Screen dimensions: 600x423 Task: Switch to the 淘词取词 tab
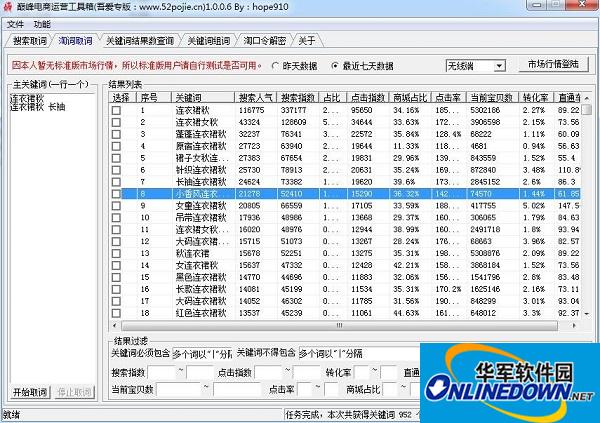[75, 41]
